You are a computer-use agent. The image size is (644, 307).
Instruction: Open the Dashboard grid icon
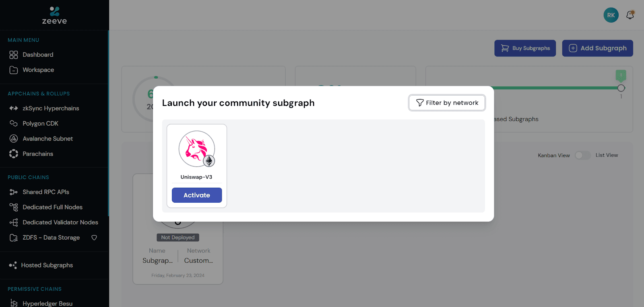click(14, 55)
